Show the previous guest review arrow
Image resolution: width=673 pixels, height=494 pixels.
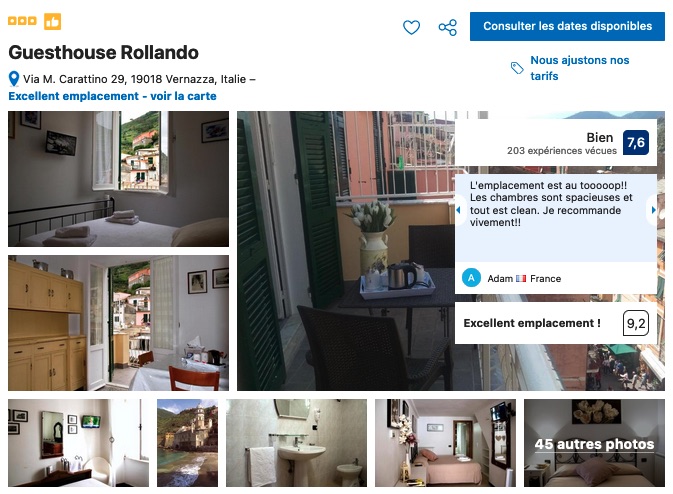coord(458,210)
